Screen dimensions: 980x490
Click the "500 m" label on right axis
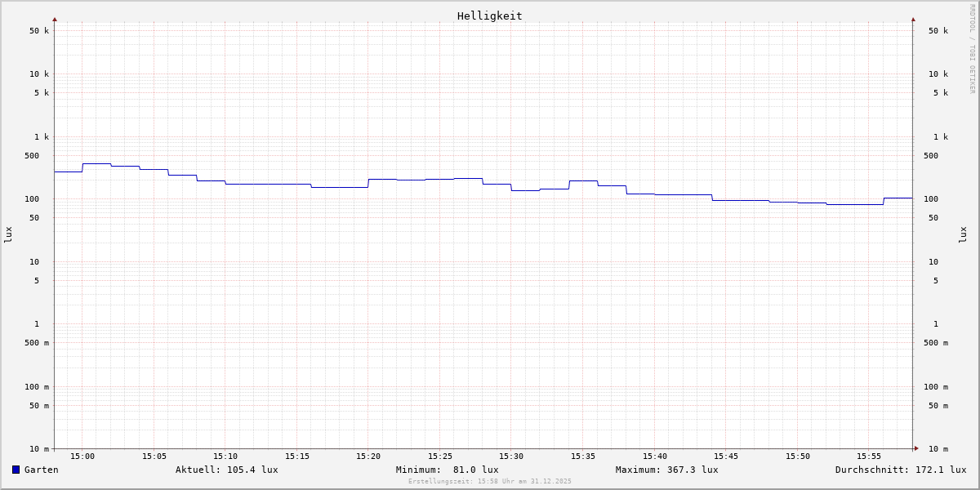[936, 343]
